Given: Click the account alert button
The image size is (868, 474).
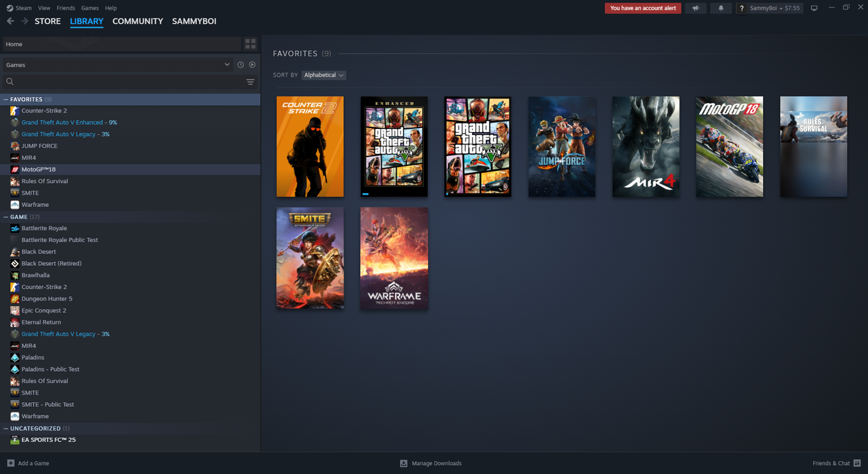Looking at the screenshot, I should (x=643, y=8).
